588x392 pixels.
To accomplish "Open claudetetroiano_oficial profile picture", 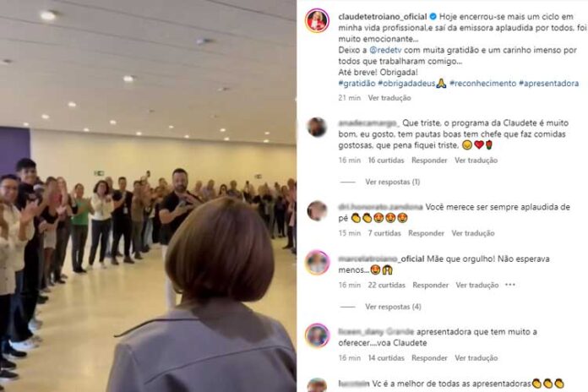I will click(x=317, y=20).
